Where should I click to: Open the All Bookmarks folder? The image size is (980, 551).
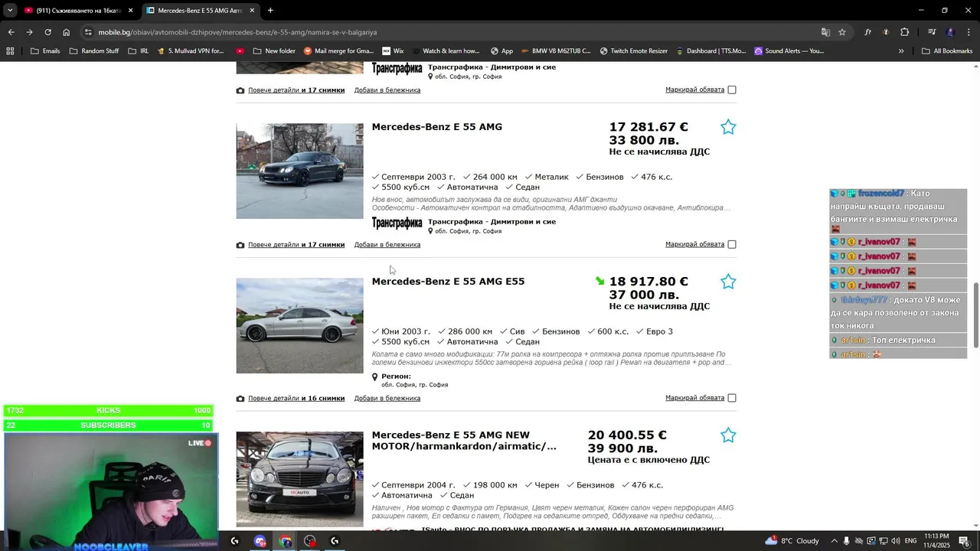[947, 51]
